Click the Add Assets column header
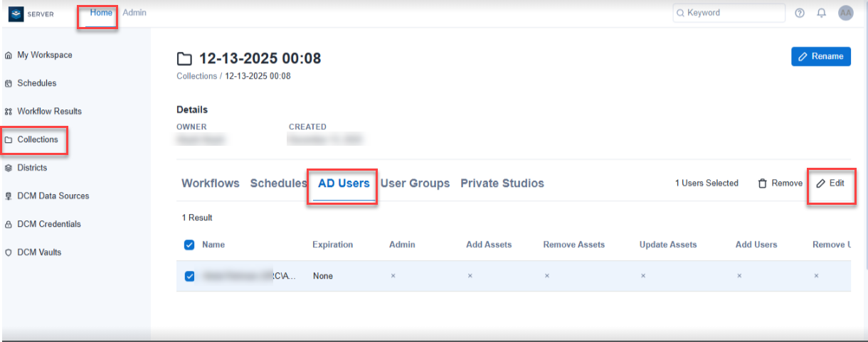 [489, 245]
